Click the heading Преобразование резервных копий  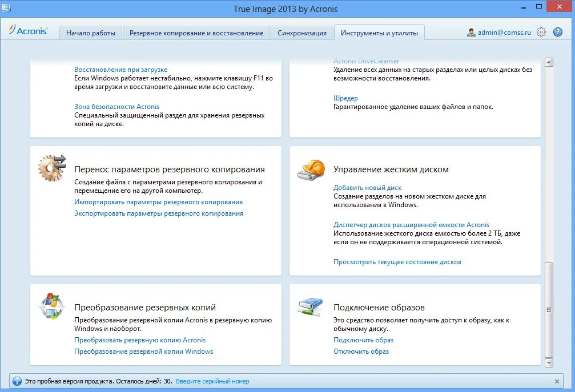(145, 308)
